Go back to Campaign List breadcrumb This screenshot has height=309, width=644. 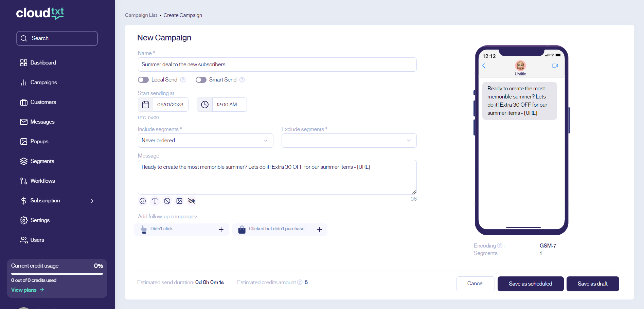pyautogui.click(x=141, y=15)
